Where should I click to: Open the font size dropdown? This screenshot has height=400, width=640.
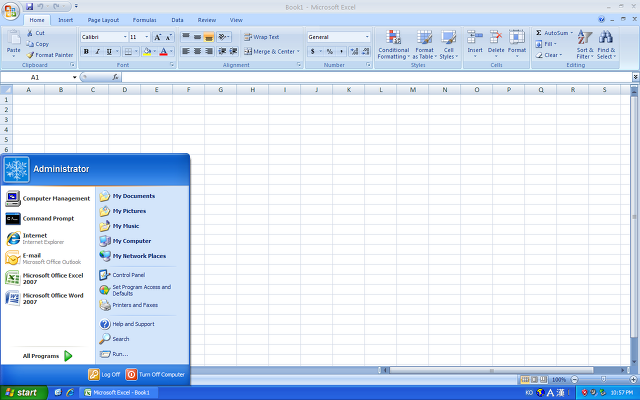click(x=147, y=37)
